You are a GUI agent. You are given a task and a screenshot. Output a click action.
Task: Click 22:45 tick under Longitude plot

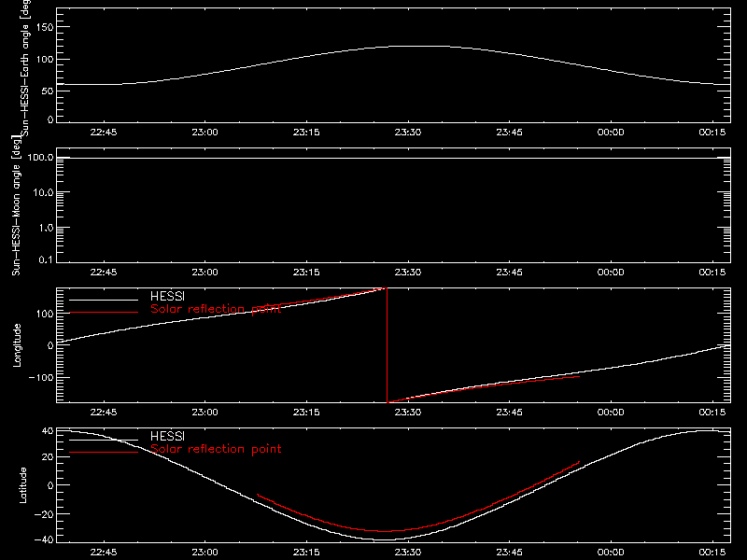104,413
